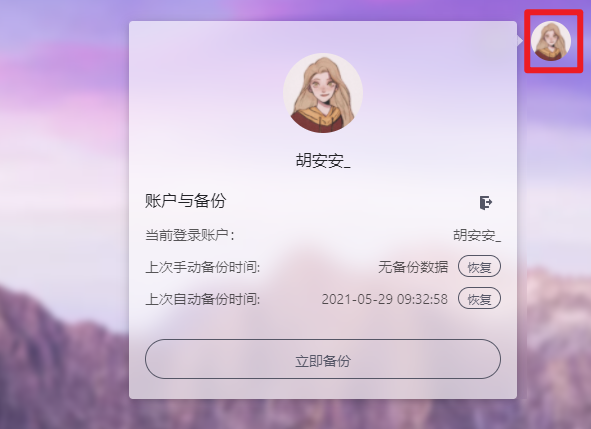Select the 账户与备份 section heading
This screenshot has width=591, height=429.
(185, 201)
